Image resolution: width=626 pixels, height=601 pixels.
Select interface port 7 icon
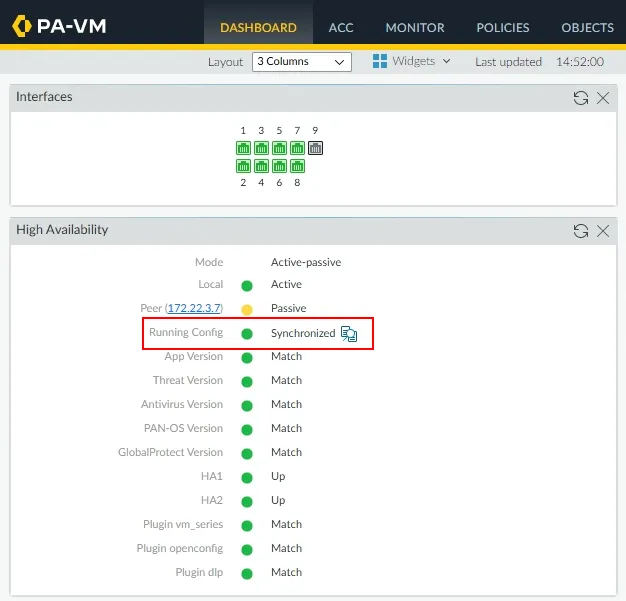(x=297, y=148)
